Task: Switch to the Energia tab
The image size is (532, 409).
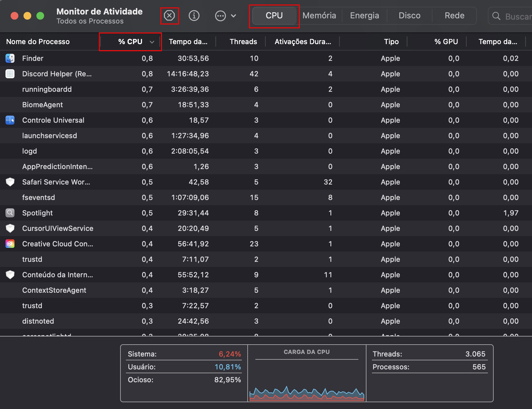Action: [x=364, y=15]
